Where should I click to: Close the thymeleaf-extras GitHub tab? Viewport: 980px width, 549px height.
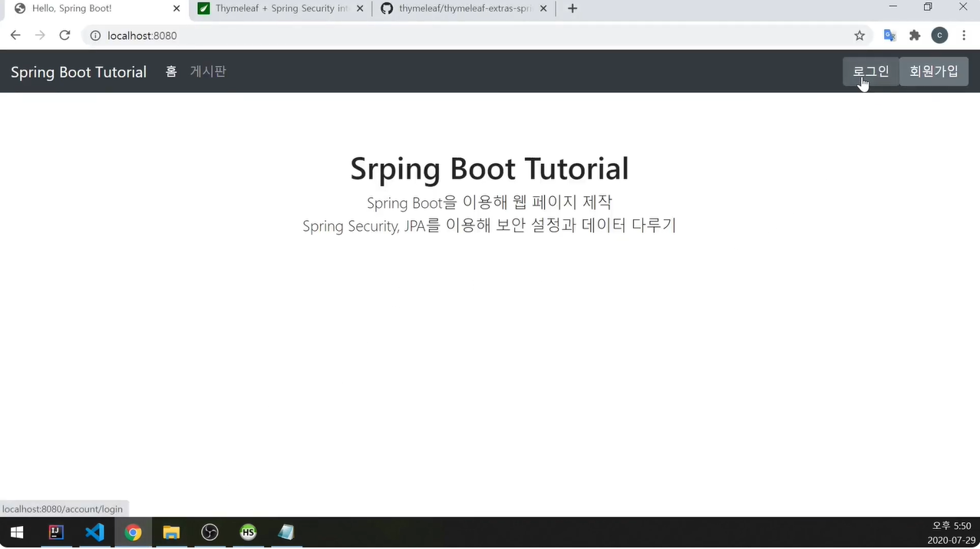543,8
